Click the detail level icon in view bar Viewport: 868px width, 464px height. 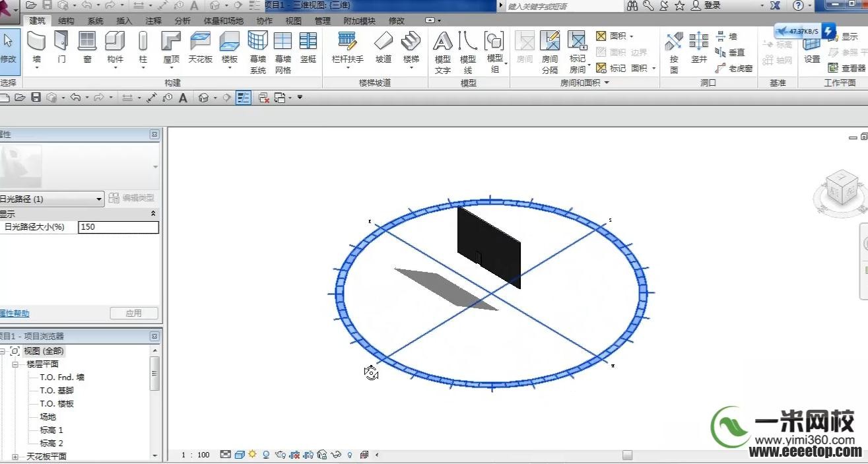click(x=226, y=454)
